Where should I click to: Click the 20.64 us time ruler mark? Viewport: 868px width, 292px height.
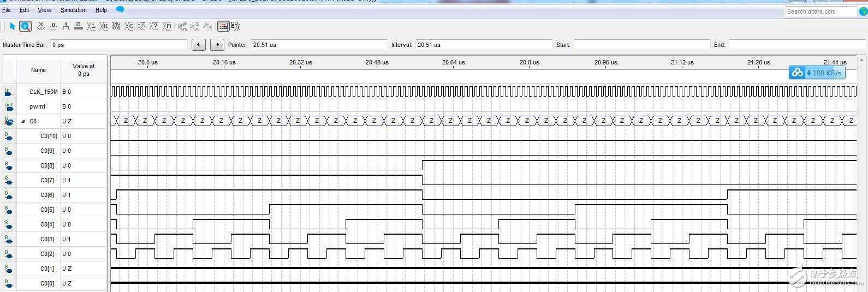pos(453,62)
